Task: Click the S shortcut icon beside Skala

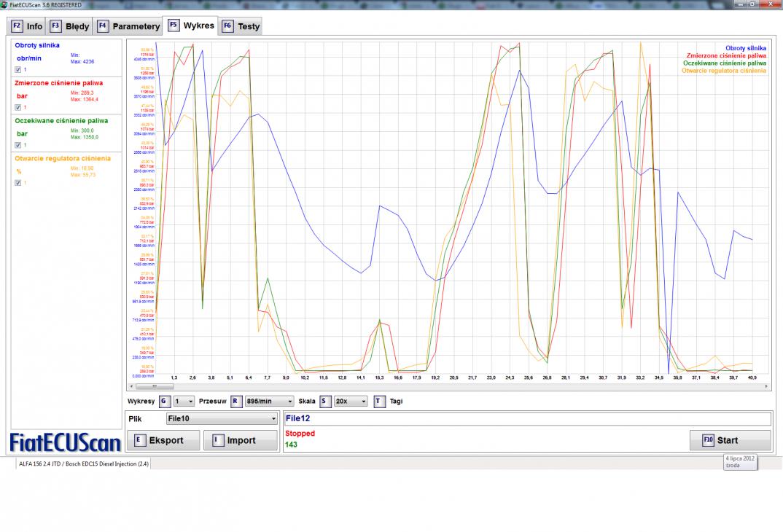Action: [x=325, y=401]
